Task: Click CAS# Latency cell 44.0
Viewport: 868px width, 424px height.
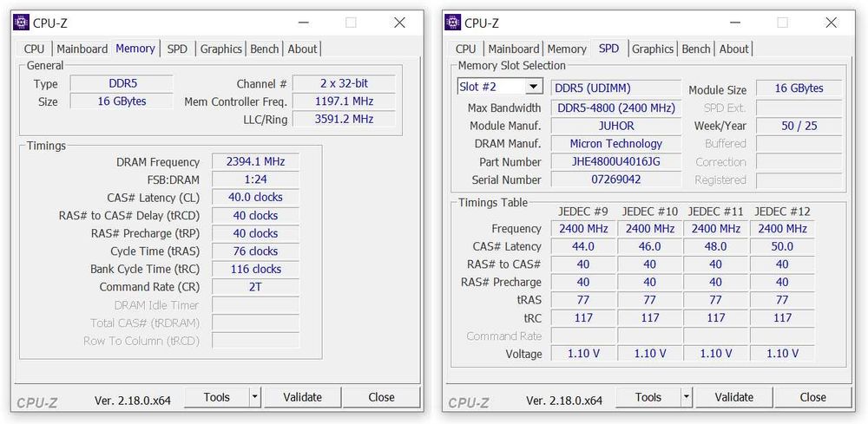Action: [583, 246]
